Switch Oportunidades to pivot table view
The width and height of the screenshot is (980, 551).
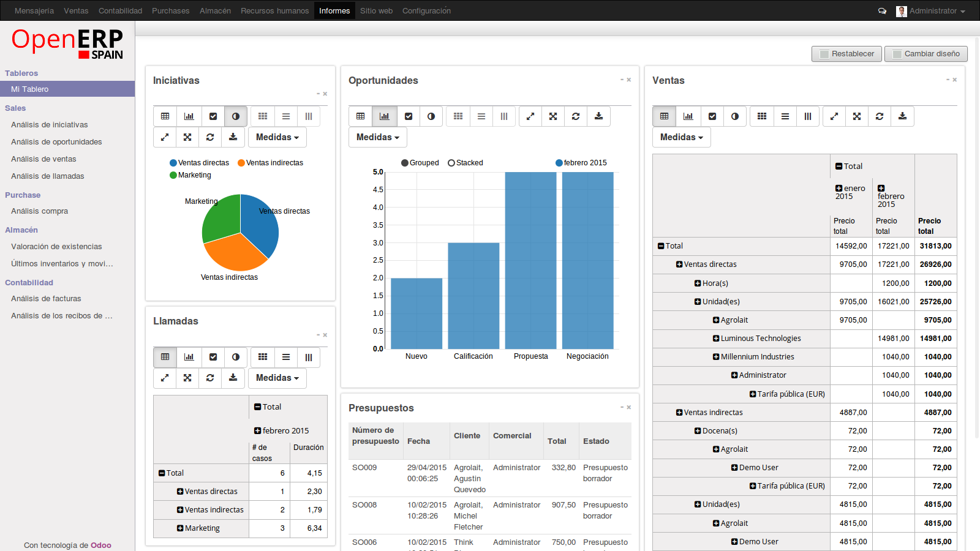point(360,116)
